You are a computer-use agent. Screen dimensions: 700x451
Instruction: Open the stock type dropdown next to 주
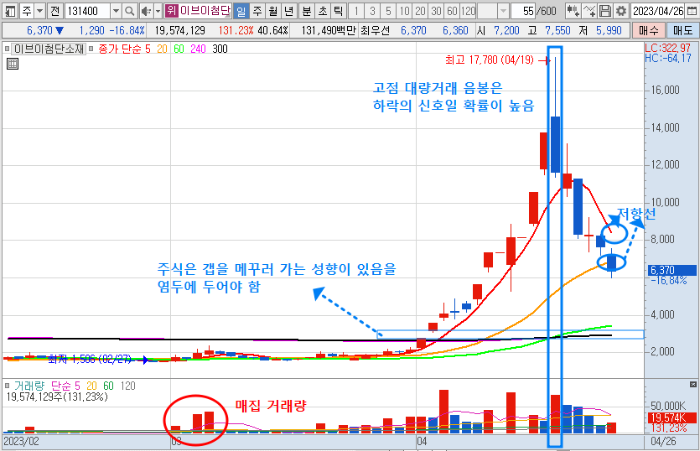(x=39, y=11)
